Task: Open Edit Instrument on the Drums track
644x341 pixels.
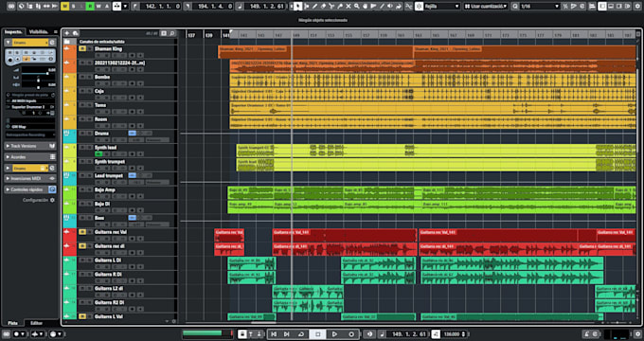Action: [x=132, y=134]
